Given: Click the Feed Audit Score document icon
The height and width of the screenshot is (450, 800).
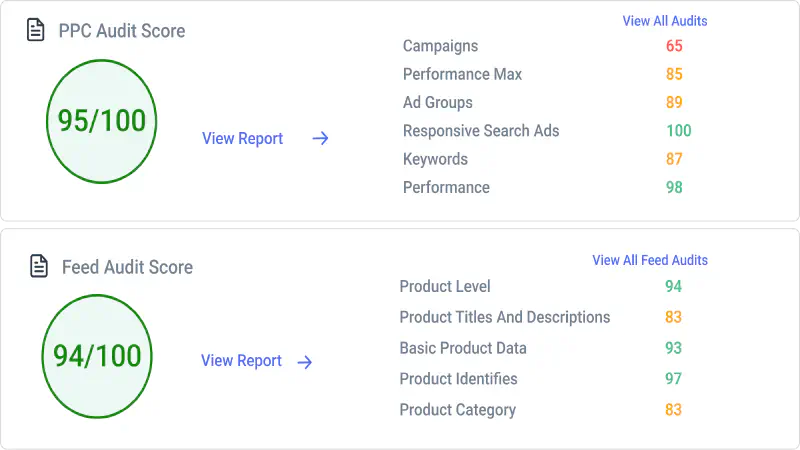Looking at the screenshot, I should [39, 266].
